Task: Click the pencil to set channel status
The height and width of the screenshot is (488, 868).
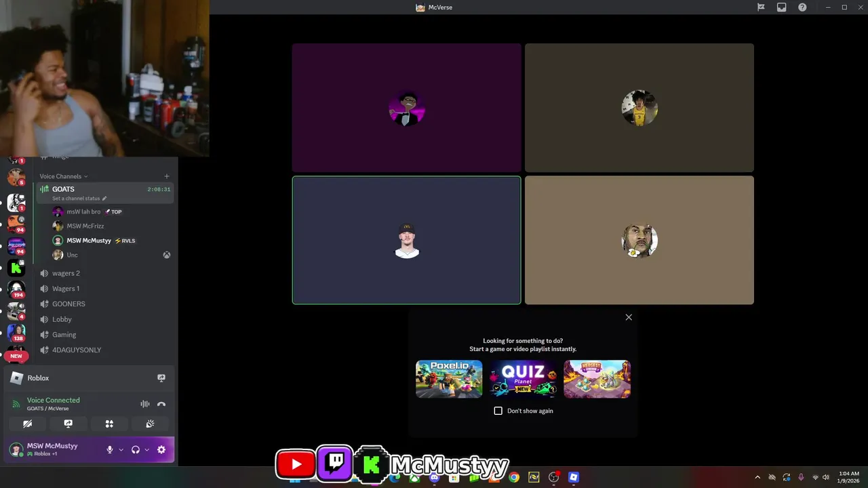Action: [x=104, y=199]
